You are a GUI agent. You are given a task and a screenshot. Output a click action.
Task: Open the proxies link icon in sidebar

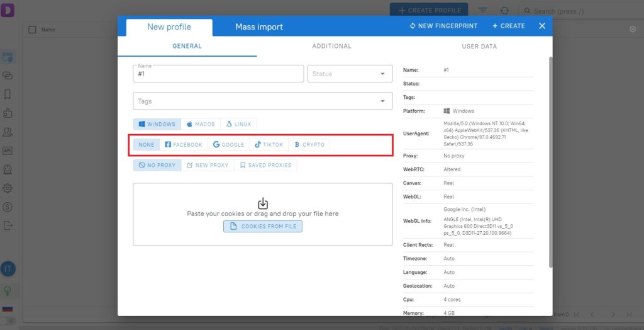8,76
